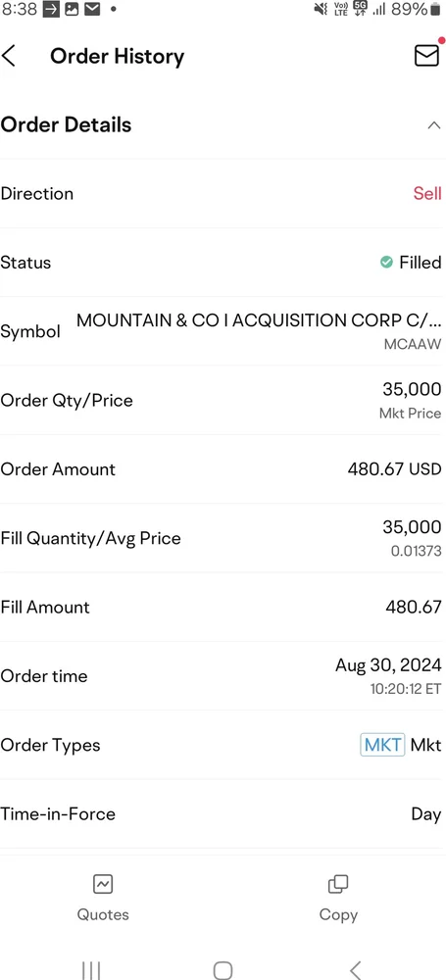Tap the back arrow beside Order History
Screen dimensions: 446x980
(9, 56)
